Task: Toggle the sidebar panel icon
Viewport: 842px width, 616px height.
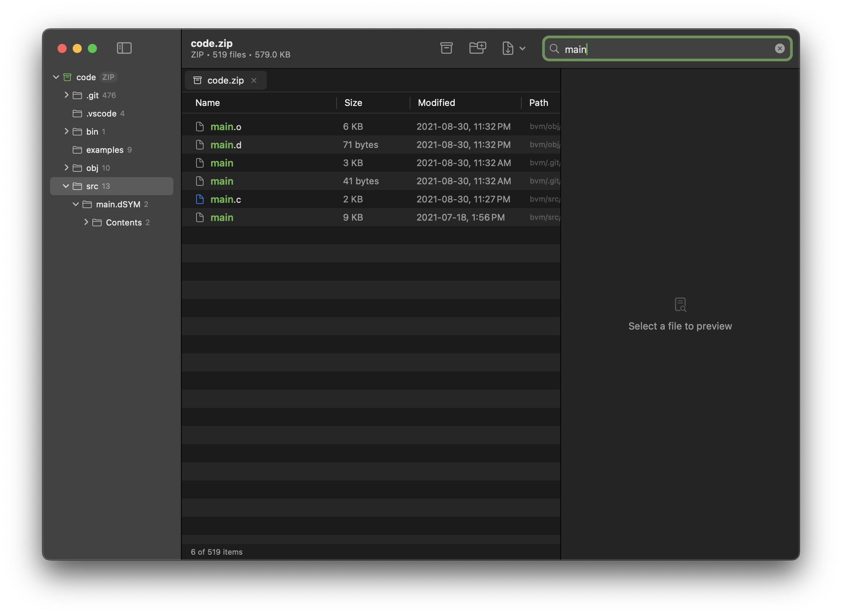Action: [x=124, y=48]
